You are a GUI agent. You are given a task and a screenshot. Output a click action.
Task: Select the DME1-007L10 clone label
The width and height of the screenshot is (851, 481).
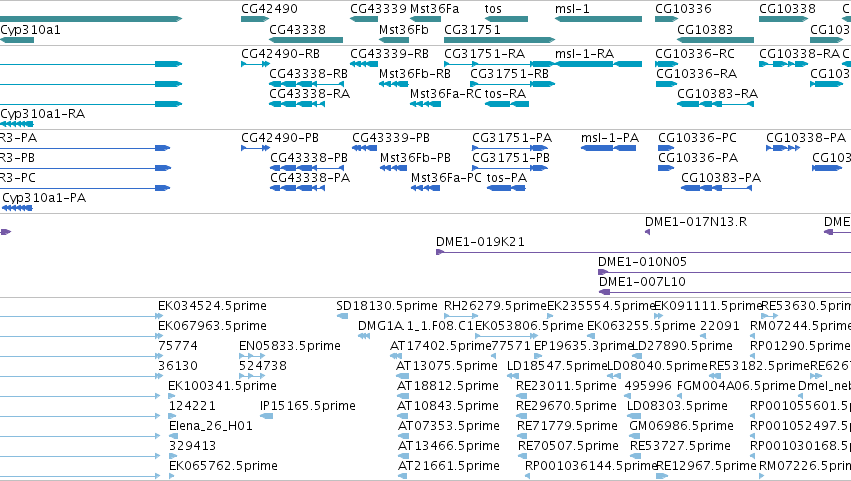pyautogui.click(x=642, y=282)
